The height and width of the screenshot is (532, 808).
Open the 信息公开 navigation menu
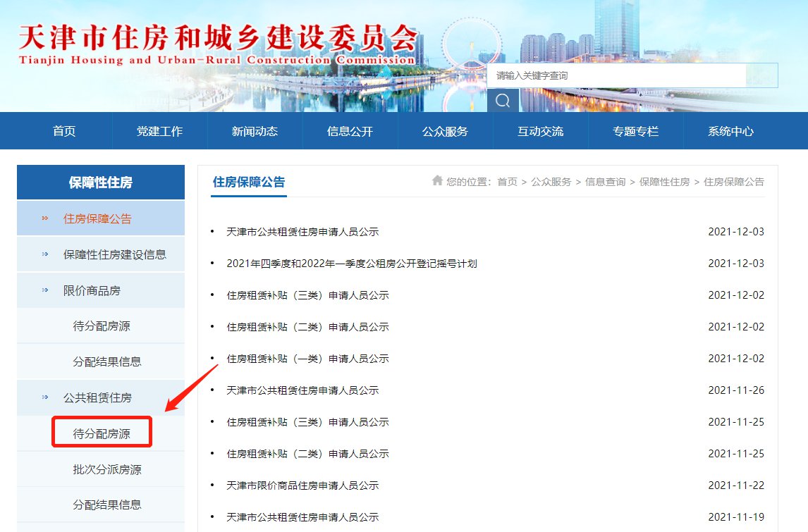pyautogui.click(x=350, y=131)
